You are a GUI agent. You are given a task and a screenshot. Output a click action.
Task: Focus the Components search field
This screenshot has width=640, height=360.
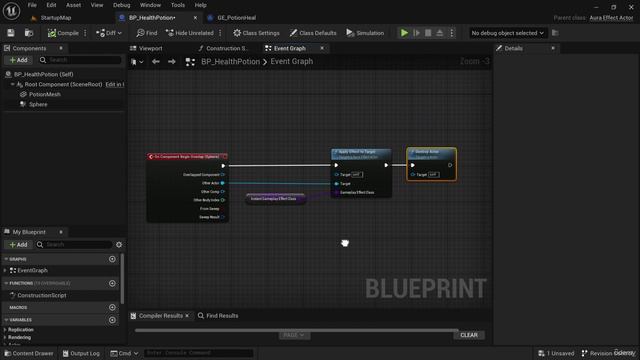(81, 60)
